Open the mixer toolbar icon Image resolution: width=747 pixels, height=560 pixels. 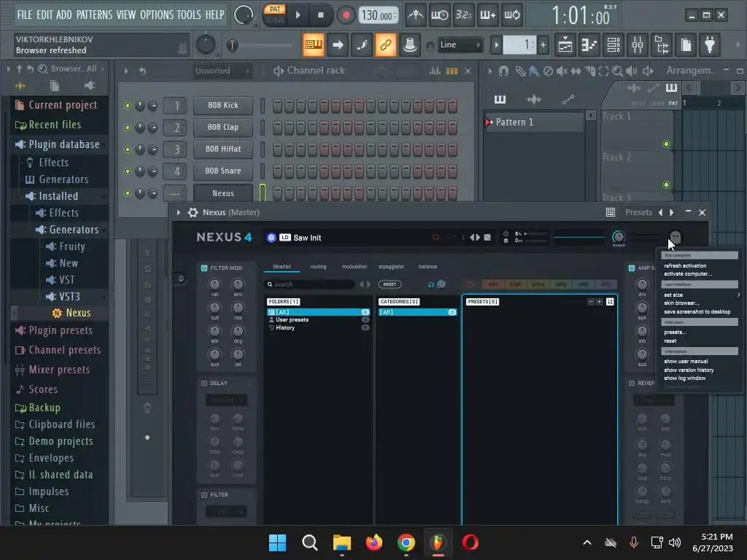click(638, 45)
